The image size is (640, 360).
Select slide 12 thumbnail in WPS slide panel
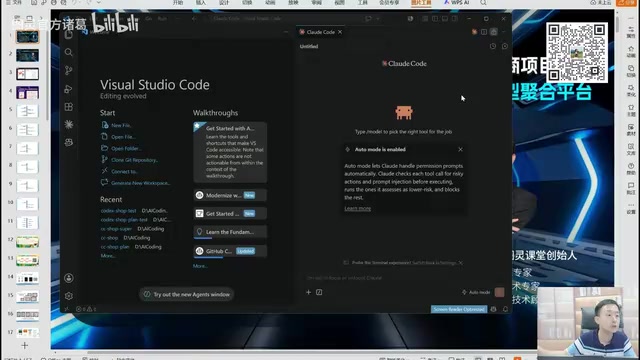point(27,241)
